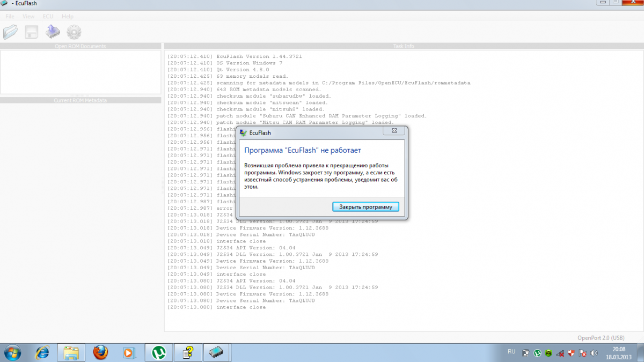This screenshot has width=644, height=362.
Task: Open the File menu
Action: (10, 17)
